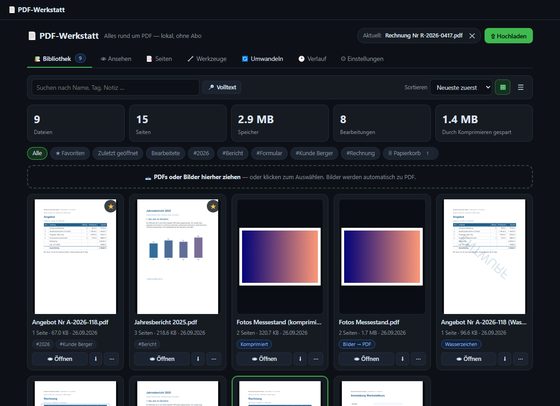Viewport: 560px width, 406px height.
Task: Open the Werkzeuge tab
Action: coord(207,59)
